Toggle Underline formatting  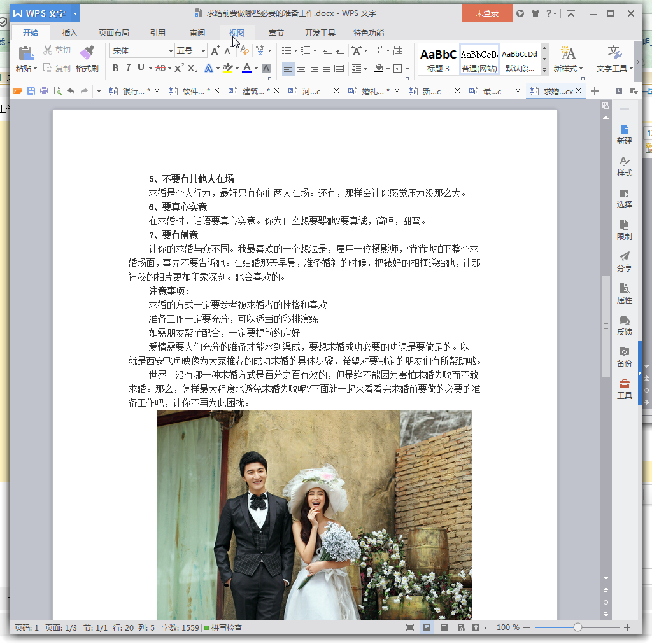tap(141, 67)
